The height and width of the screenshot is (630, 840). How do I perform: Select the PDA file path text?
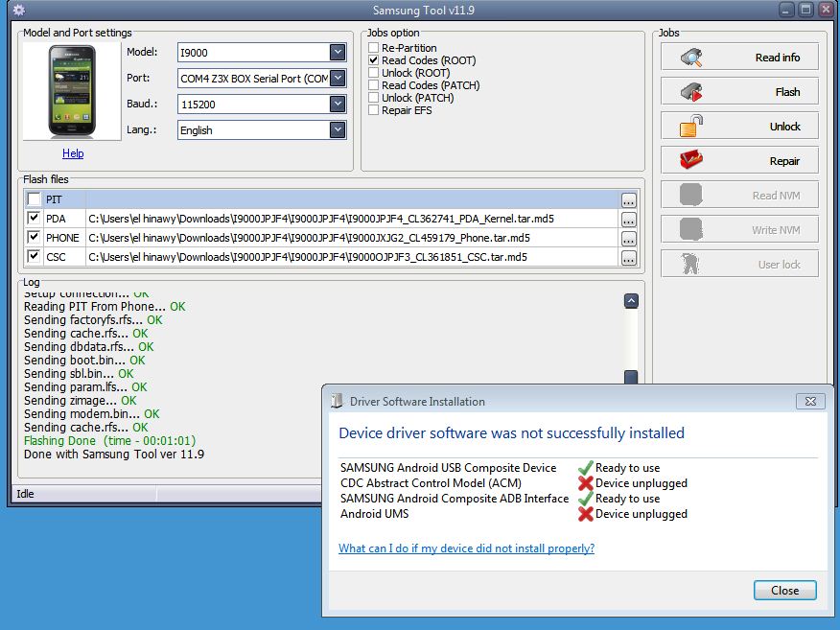(321, 219)
